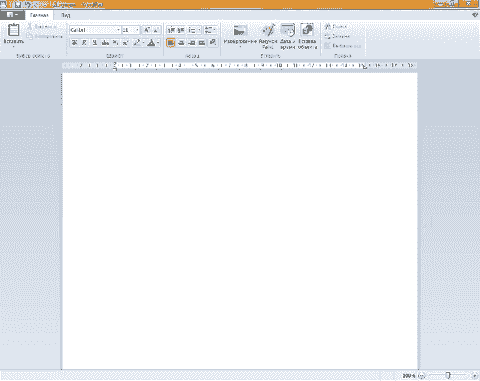Click inside the blank document page

(240, 221)
